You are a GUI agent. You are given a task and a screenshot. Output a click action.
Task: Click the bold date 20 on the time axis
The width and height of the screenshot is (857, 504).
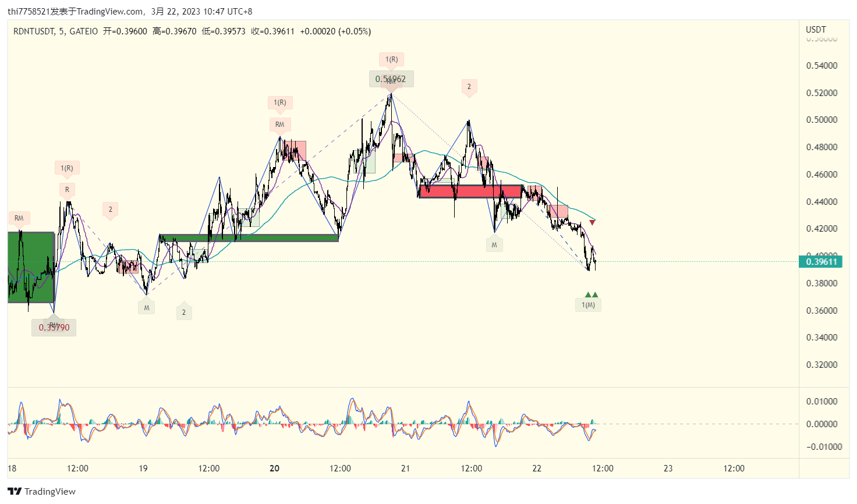[275, 468]
